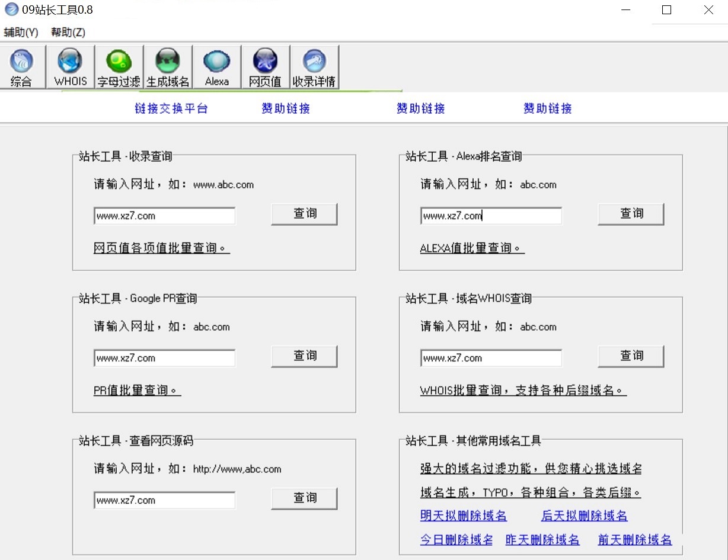The image size is (728, 560).
Task: Open WHOIS批量查询 batch lookup link
Action: coord(522,390)
